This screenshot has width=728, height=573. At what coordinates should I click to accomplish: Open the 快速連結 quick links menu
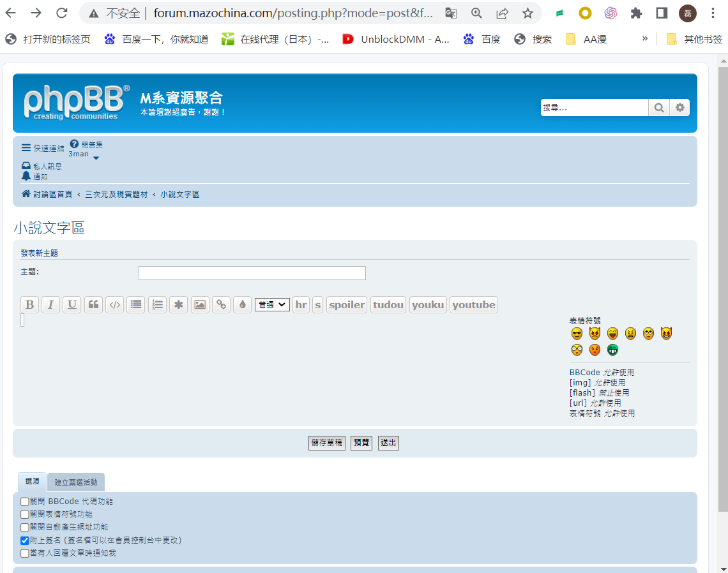(43, 148)
